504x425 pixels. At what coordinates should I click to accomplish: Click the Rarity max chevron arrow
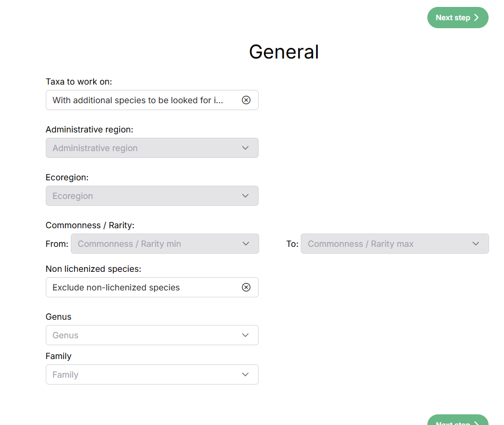click(x=476, y=244)
